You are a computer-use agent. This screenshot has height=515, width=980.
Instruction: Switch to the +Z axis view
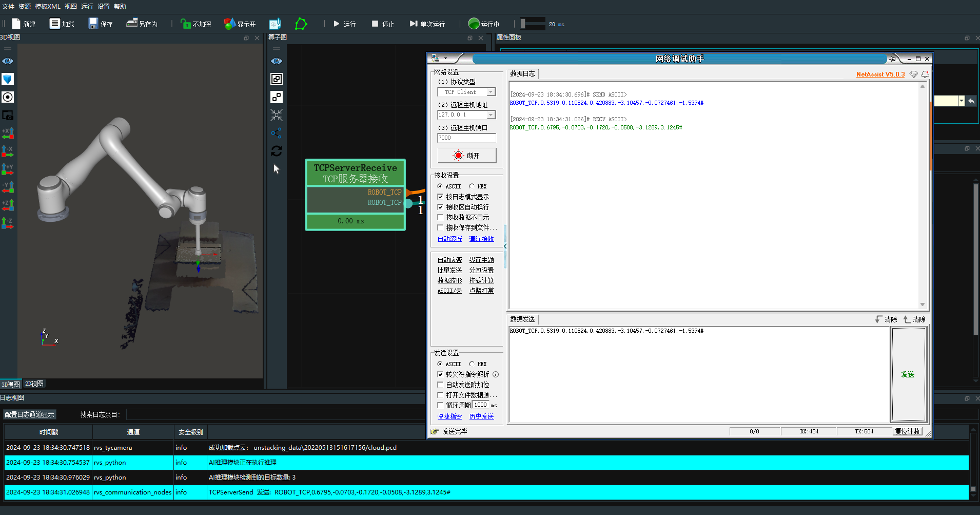8,205
